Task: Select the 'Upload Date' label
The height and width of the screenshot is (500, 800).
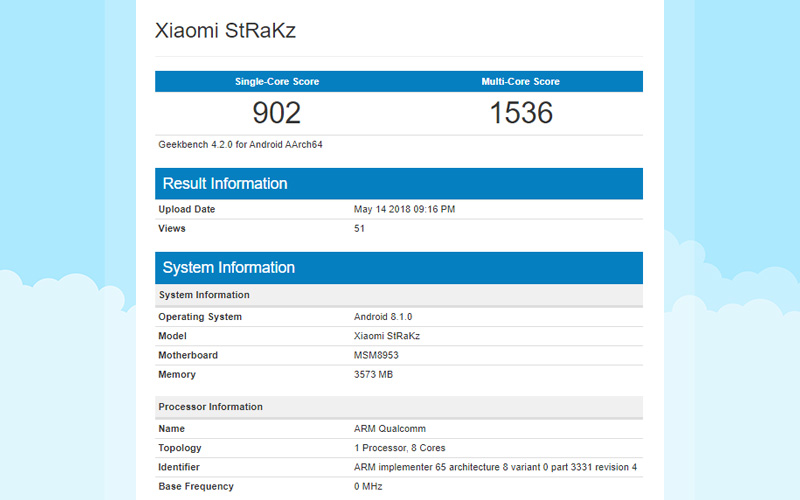Action: (x=187, y=209)
